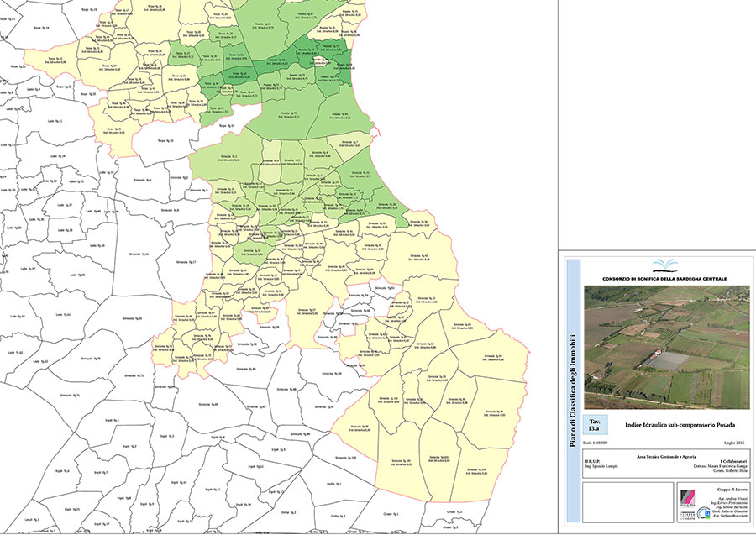756x535 pixels.
Task: Click the 'I Collaboratori' label
Action: coord(734,461)
